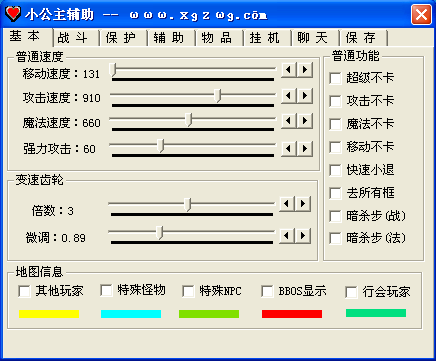Tick the BBOS显示 checkbox

(x=267, y=291)
